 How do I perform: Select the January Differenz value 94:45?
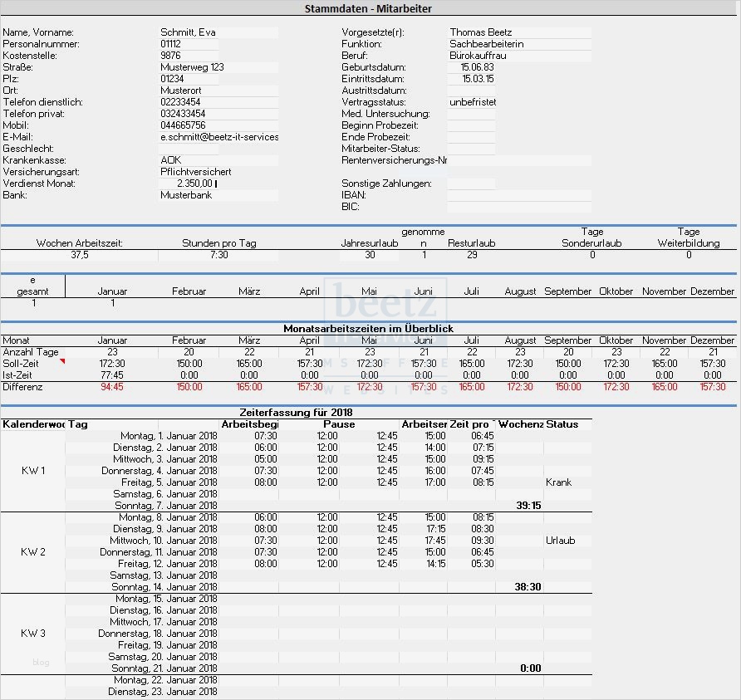112,387
